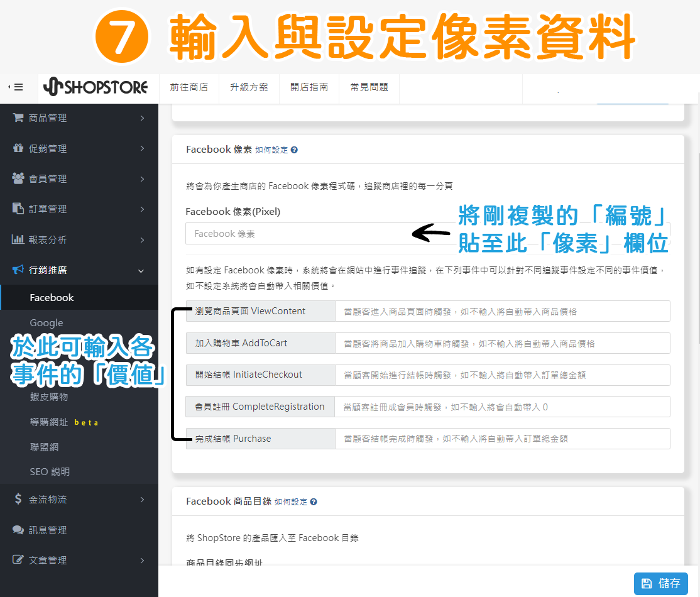700x597 pixels.
Task: Click text 將 ShopStore 的產品匯入至 Facebook 目錄
Action: [272, 538]
